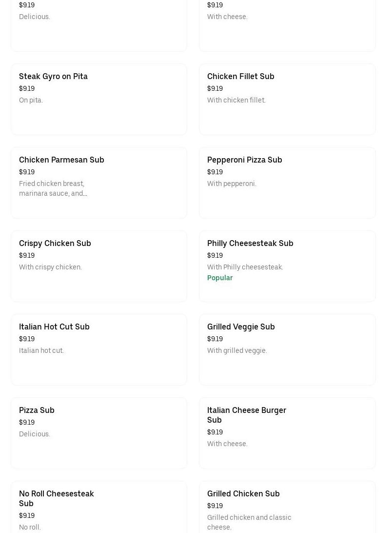The width and height of the screenshot is (392, 533).
Task: Select the No Roll Cheesesteak Sub title
Action: (56, 498)
